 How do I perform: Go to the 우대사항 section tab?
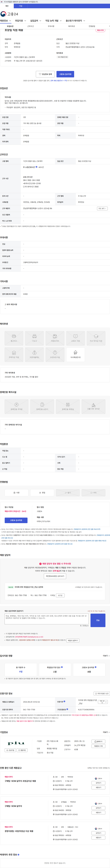tap(51, 26)
